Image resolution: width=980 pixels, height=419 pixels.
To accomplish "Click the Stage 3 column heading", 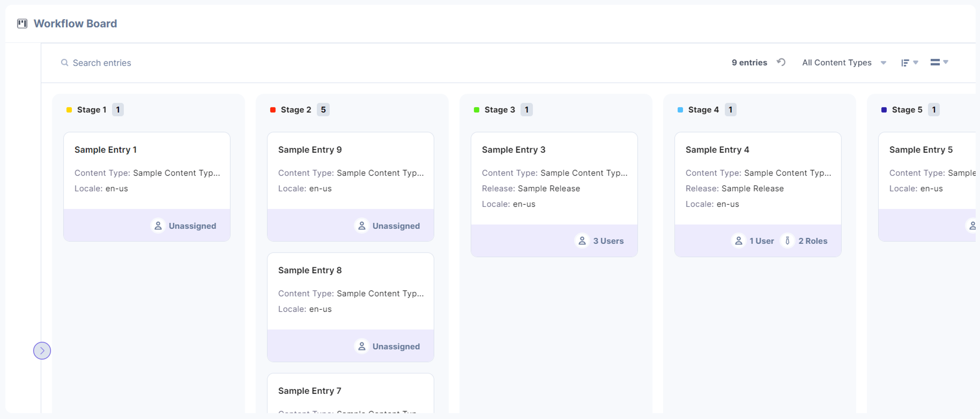I will pyautogui.click(x=499, y=109).
